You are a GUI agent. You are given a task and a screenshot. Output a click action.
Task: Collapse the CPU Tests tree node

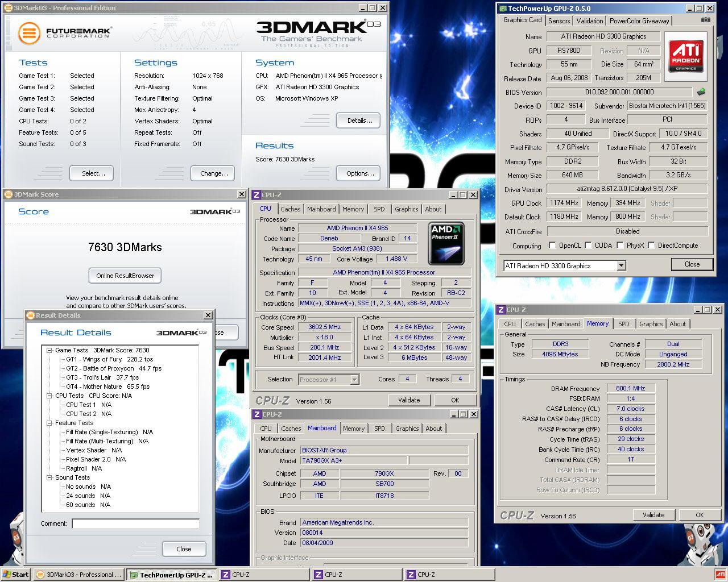click(x=49, y=396)
